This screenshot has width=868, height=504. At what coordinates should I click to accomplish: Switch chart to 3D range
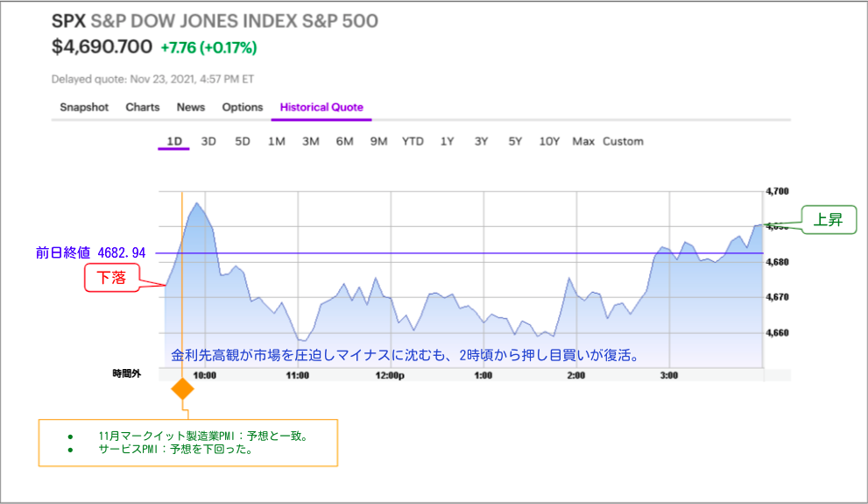click(x=208, y=141)
